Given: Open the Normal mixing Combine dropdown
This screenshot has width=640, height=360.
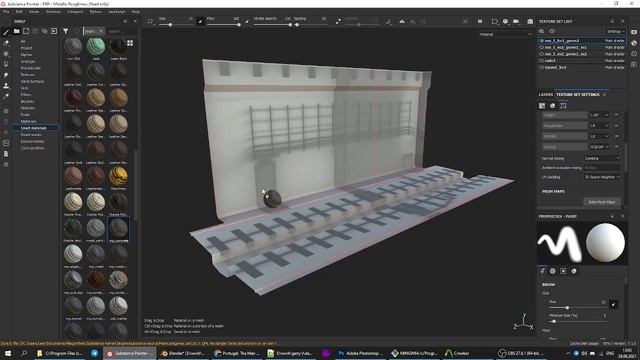Looking at the screenshot, I should [x=602, y=158].
